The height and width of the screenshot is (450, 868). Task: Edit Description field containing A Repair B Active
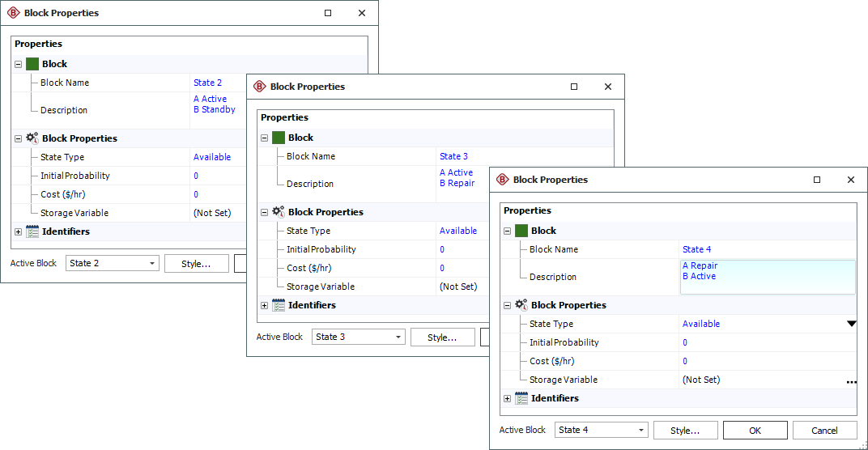767,277
